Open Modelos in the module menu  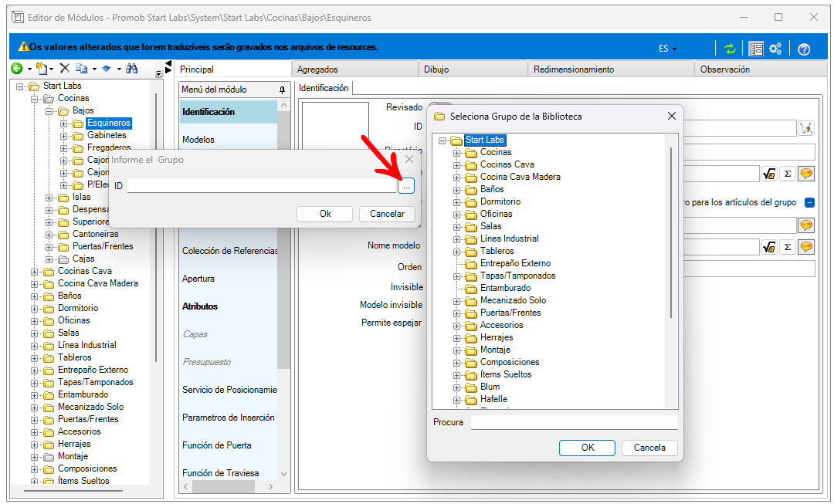[198, 139]
